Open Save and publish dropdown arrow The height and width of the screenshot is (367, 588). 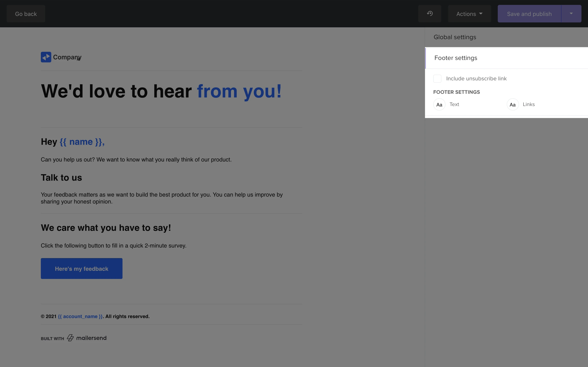click(x=571, y=14)
